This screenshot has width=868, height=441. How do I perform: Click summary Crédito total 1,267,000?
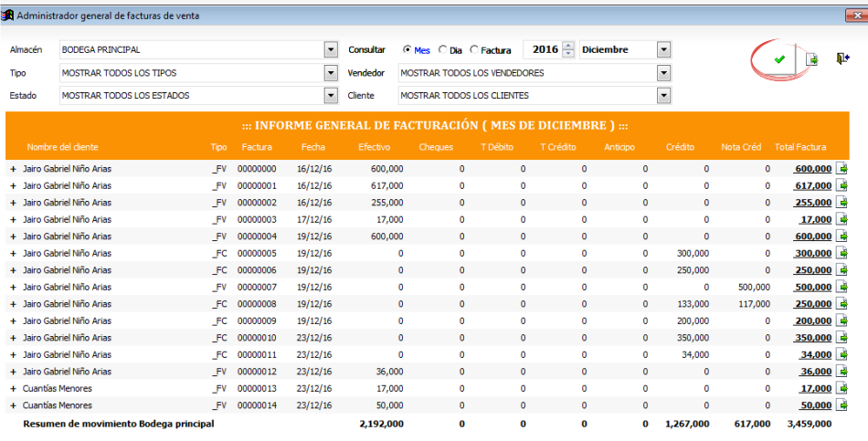point(687,424)
